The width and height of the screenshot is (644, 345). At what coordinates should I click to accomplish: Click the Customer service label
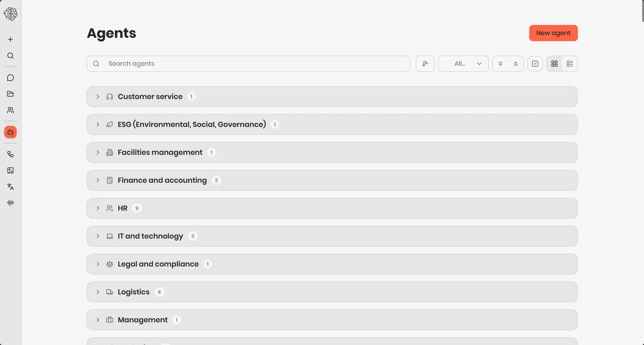coord(150,97)
